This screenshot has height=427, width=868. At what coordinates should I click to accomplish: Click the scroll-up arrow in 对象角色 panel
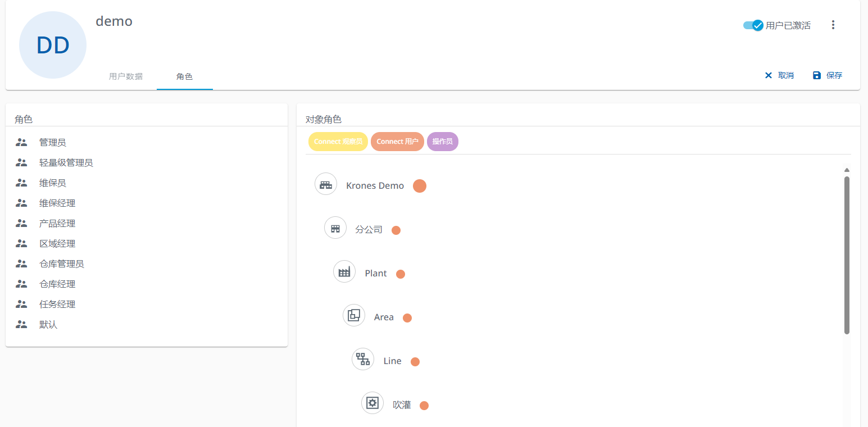coord(847,170)
